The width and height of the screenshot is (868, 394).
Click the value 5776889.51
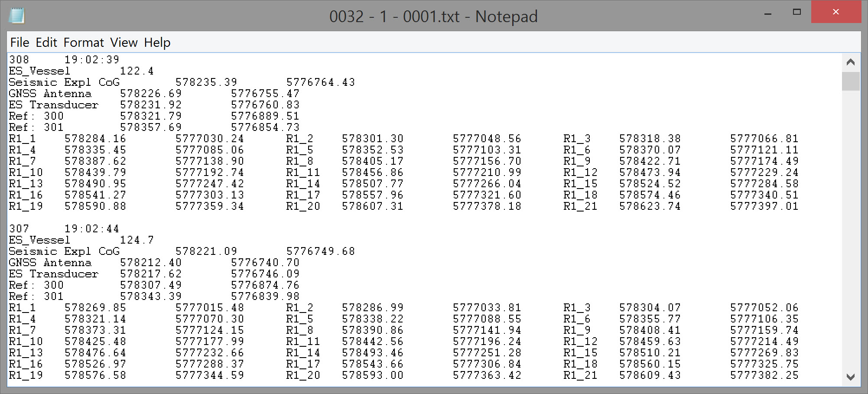coord(265,116)
